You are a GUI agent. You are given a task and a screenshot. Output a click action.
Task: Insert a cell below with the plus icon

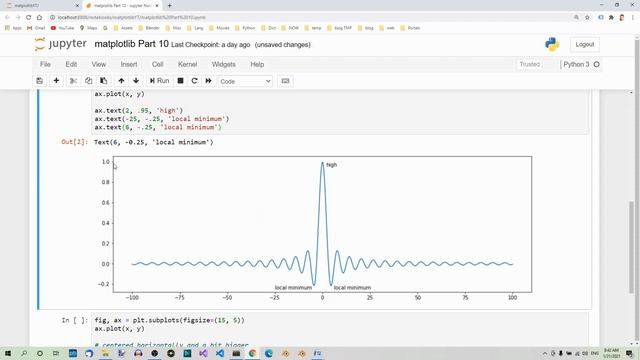point(56,81)
